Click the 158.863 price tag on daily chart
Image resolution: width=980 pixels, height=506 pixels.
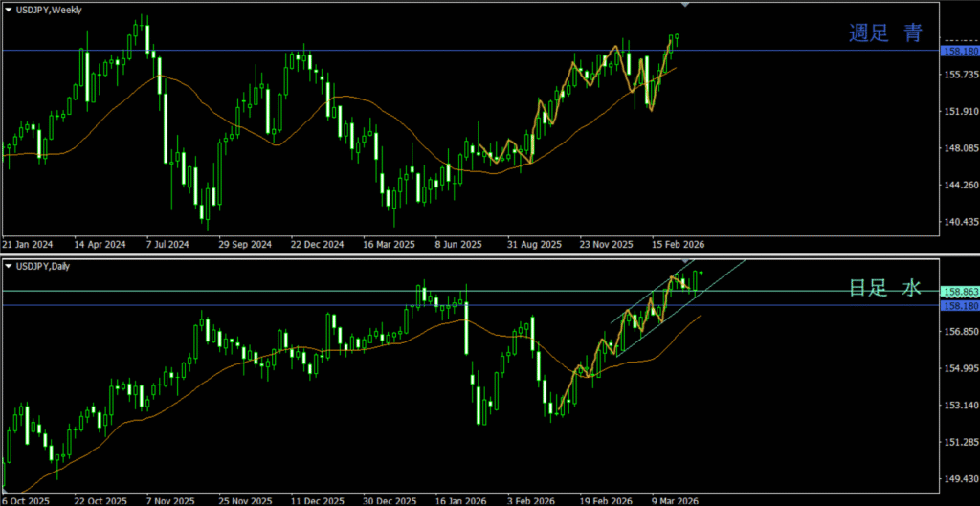[x=958, y=292]
